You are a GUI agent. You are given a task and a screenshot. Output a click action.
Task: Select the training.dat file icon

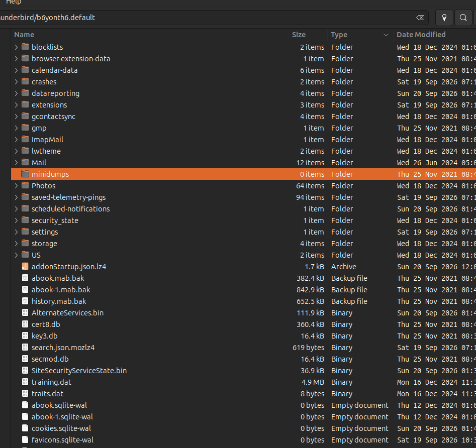[25, 382]
